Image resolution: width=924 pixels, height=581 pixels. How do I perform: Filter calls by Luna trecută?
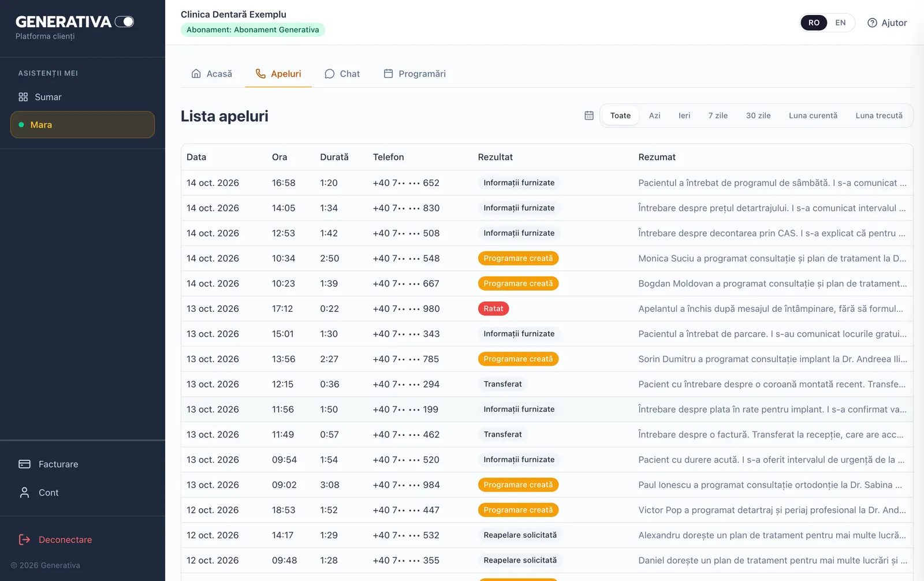[x=879, y=116]
